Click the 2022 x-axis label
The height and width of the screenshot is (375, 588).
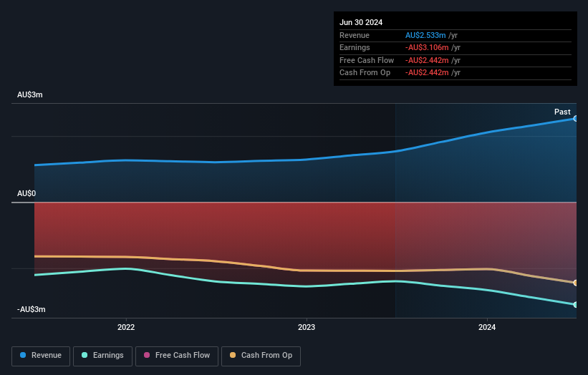[x=126, y=327]
